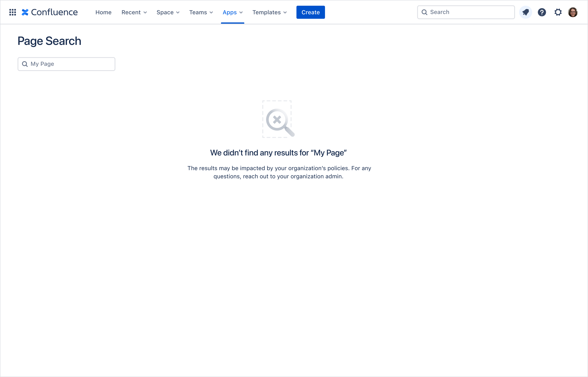Open help using the question mark icon
This screenshot has width=588, height=377.
pyautogui.click(x=542, y=12)
